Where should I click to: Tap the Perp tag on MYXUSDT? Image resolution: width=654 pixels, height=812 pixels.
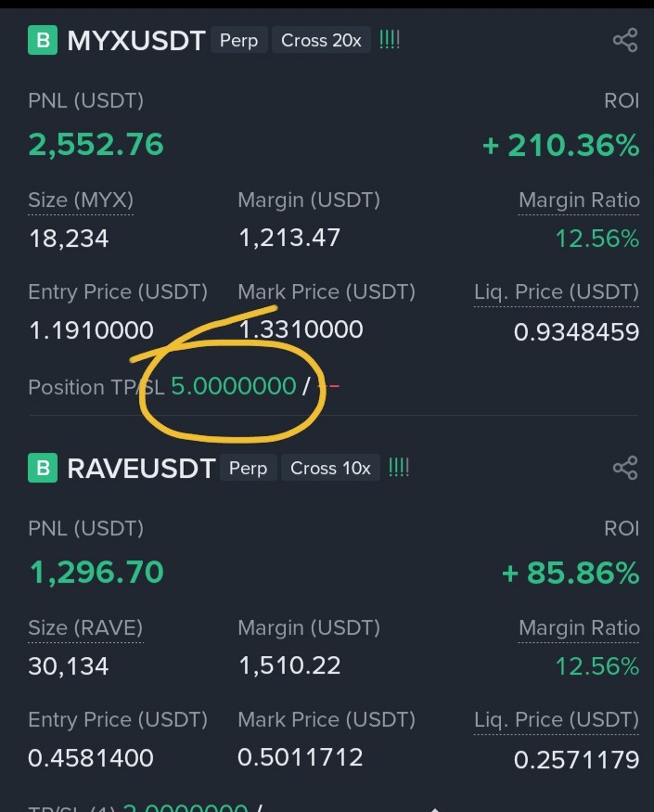(238, 40)
